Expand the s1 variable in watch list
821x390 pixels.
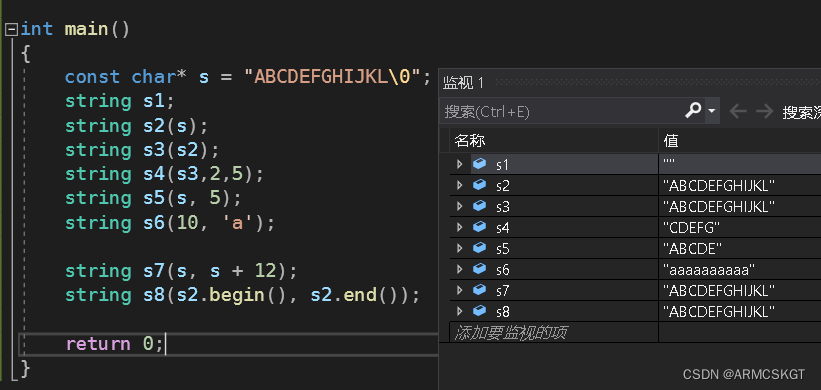tap(460, 164)
